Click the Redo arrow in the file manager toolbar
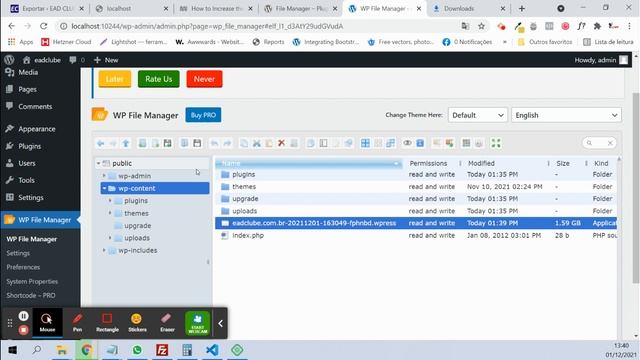The width and height of the screenshot is (640, 360). [227, 143]
